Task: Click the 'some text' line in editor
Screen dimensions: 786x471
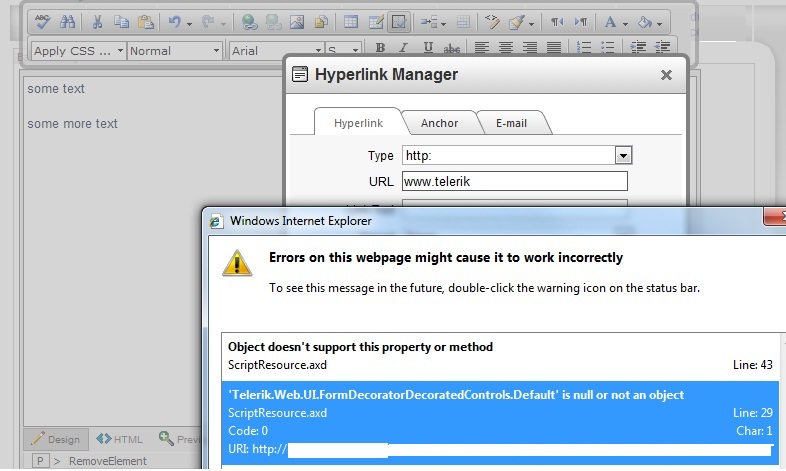Action: [x=56, y=89]
